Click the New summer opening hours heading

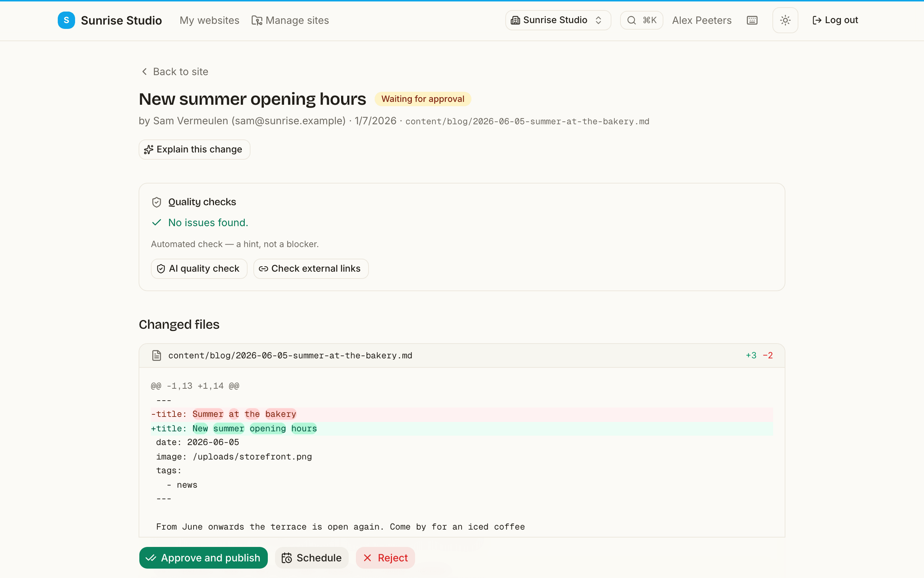[x=252, y=99]
